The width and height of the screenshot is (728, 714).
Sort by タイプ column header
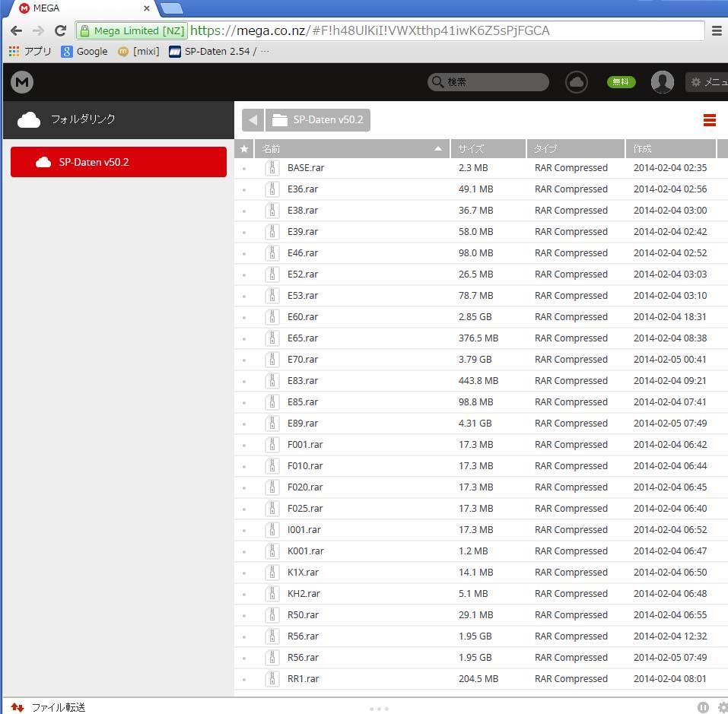[x=576, y=149]
